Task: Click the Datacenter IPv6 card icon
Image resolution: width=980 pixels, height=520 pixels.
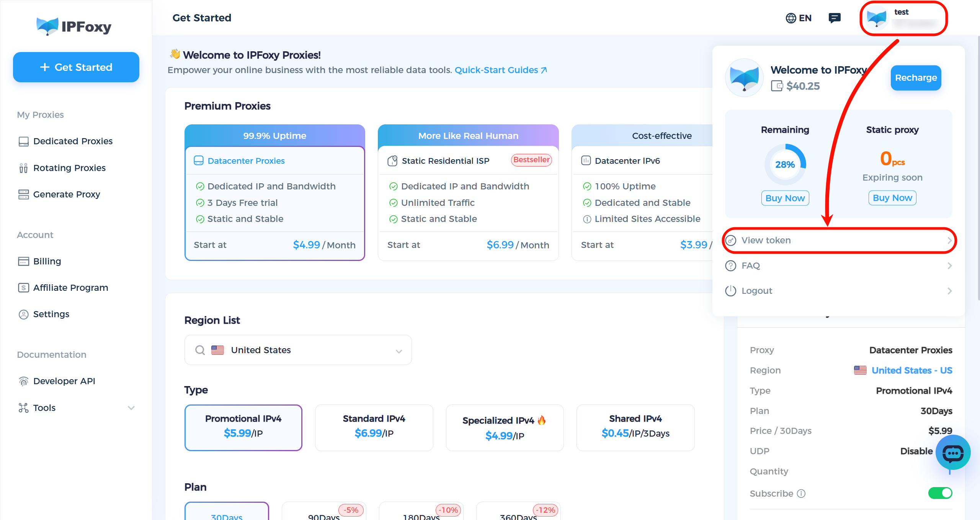Action: click(x=586, y=161)
